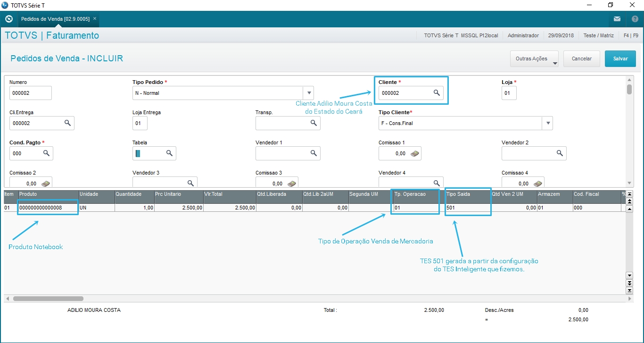Screen dimensions: 644x343
Task: Open the Tabela price table lookup
Action: click(x=170, y=153)
